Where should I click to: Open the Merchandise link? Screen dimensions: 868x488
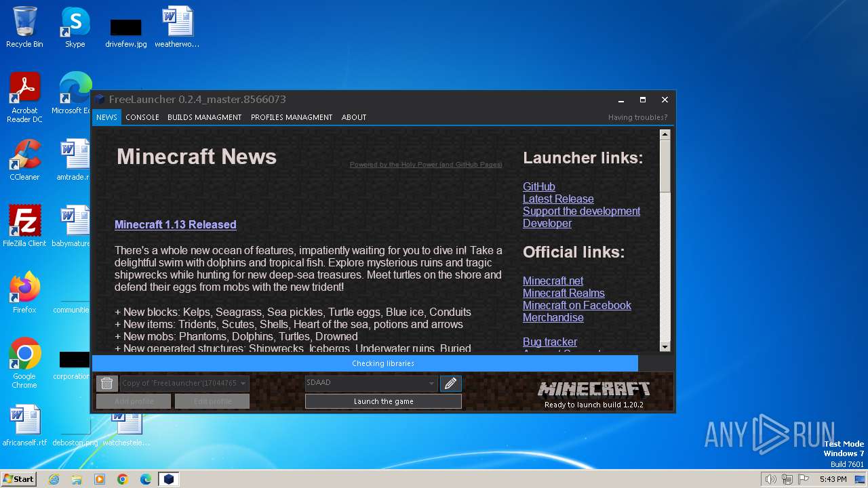pyautogui.click(x=553, y=317)
